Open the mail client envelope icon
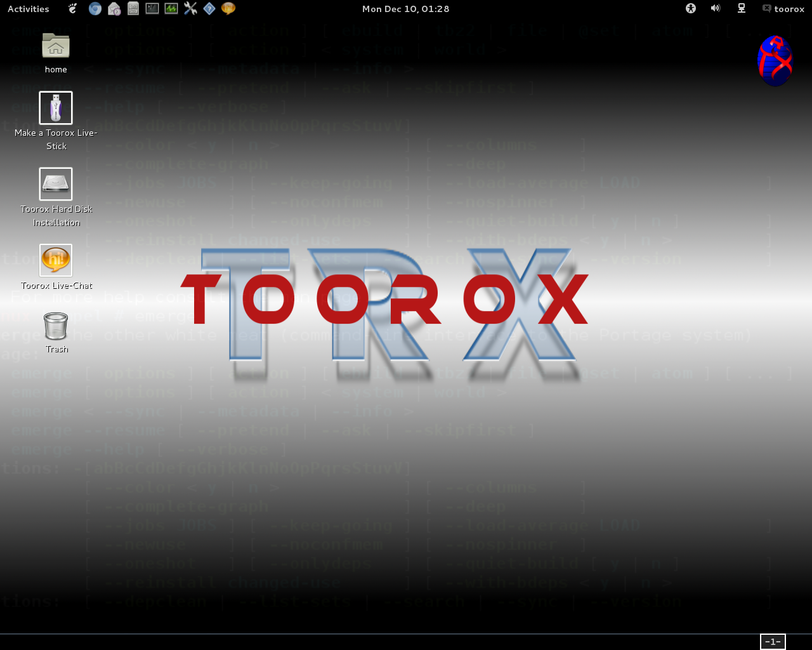 pyautogui.click(x=114, y=9)
